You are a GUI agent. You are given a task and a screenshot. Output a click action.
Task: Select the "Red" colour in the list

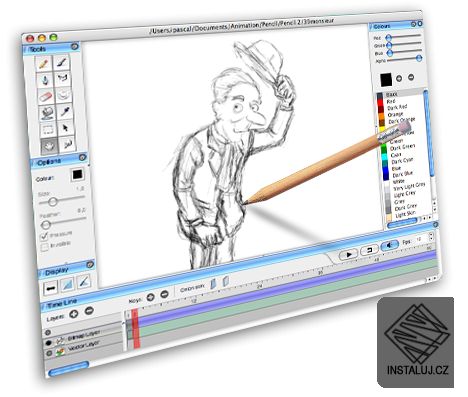(x=391, y=101)
